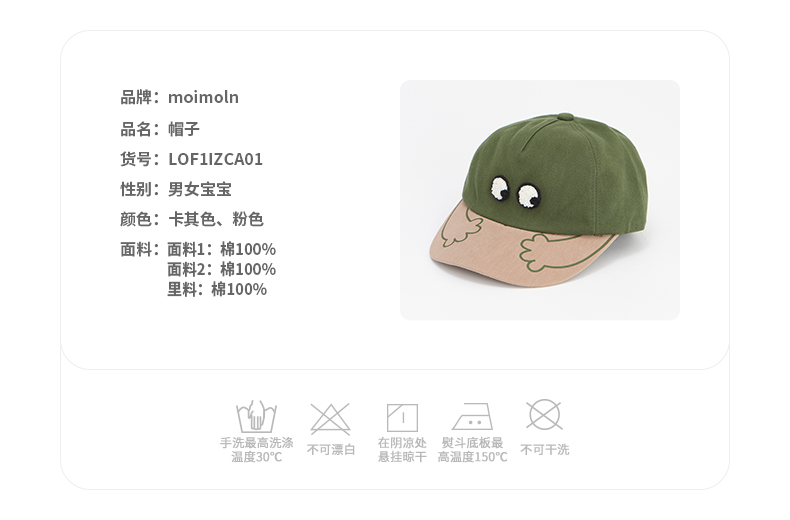Screen dimensions: 790x520
Task: Click the hang dry in shade icon
Action: [402, 418]
